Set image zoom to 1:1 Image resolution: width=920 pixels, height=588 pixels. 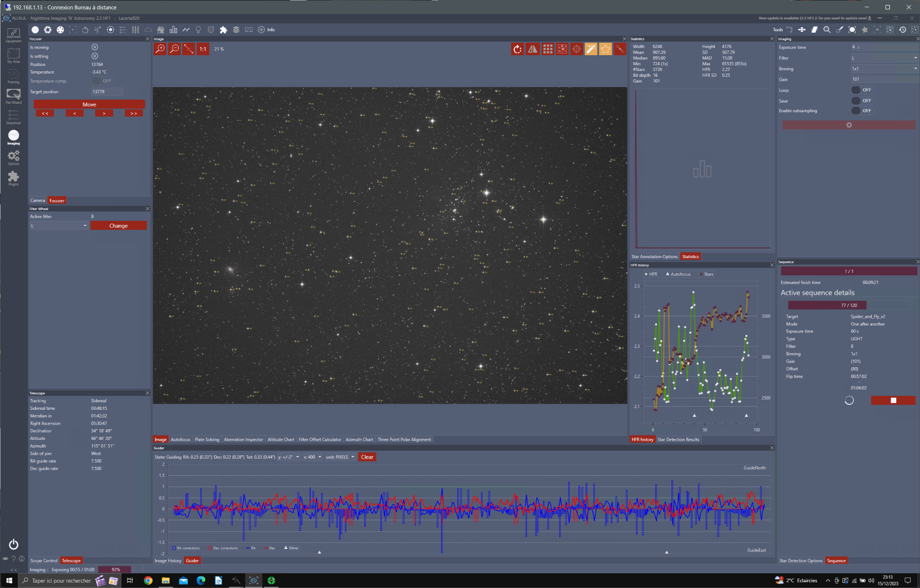(203, 49)
